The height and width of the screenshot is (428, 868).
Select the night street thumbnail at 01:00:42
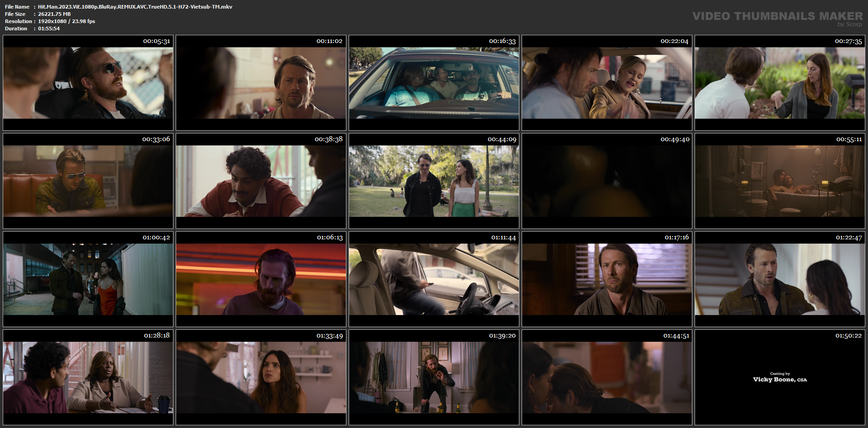(88, 279)
